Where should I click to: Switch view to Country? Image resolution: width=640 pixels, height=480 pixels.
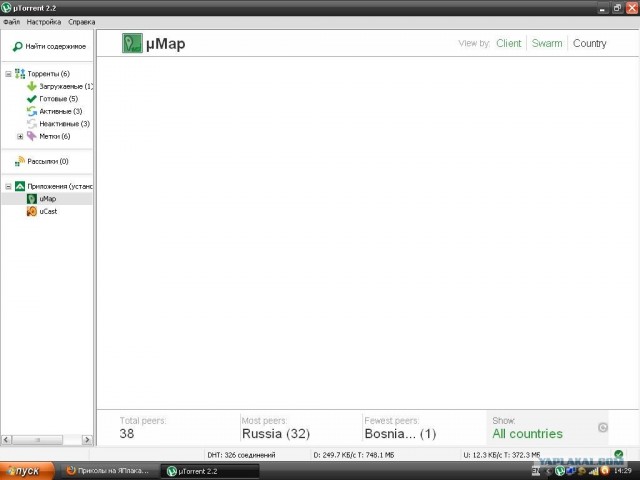coord(589,43)
